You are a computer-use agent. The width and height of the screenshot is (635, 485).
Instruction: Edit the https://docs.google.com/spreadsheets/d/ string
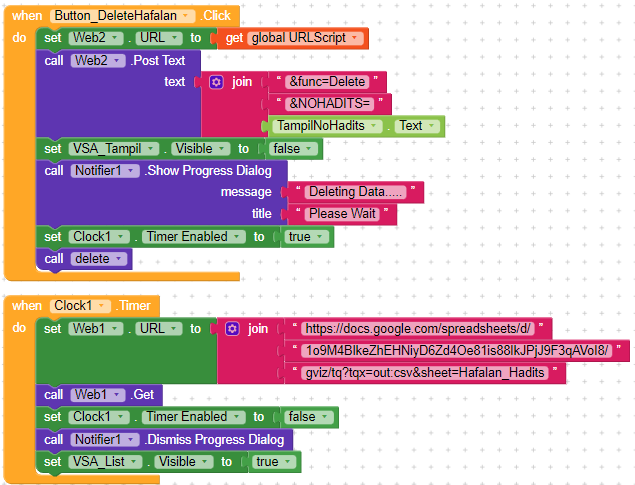tap(418, 329)
